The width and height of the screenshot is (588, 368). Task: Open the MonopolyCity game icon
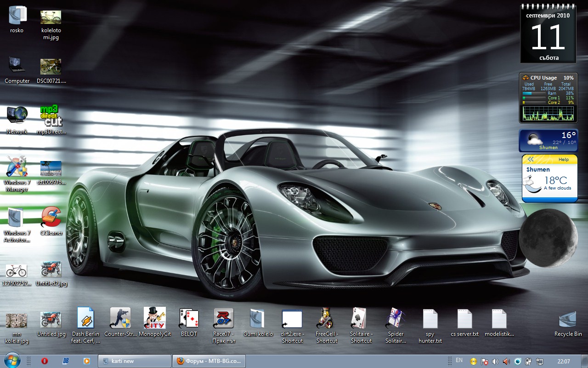155,318
